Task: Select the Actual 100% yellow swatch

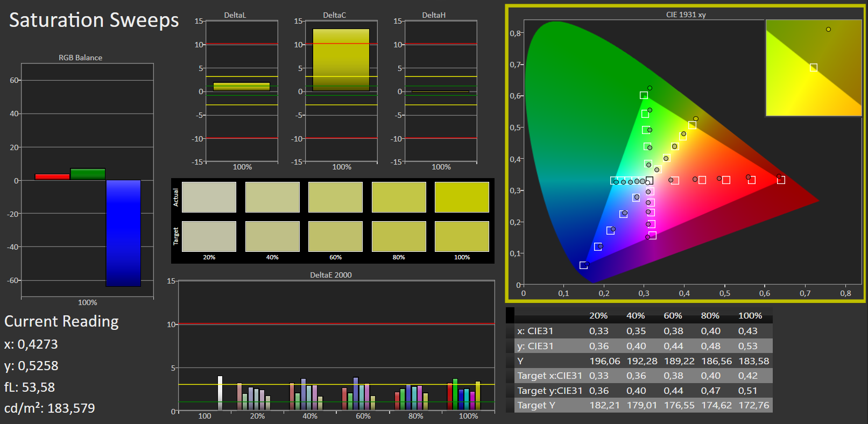Action: point(462,197)
